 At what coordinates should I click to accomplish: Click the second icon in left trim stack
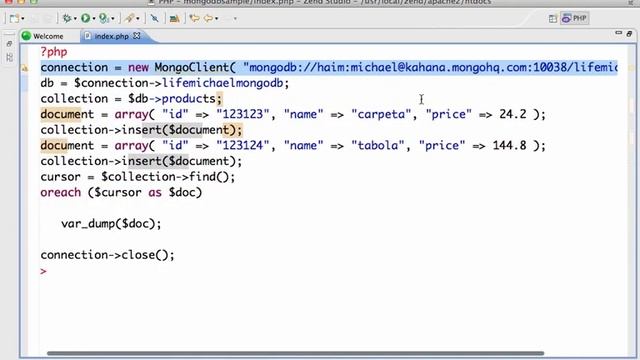[x=9, y=58]
